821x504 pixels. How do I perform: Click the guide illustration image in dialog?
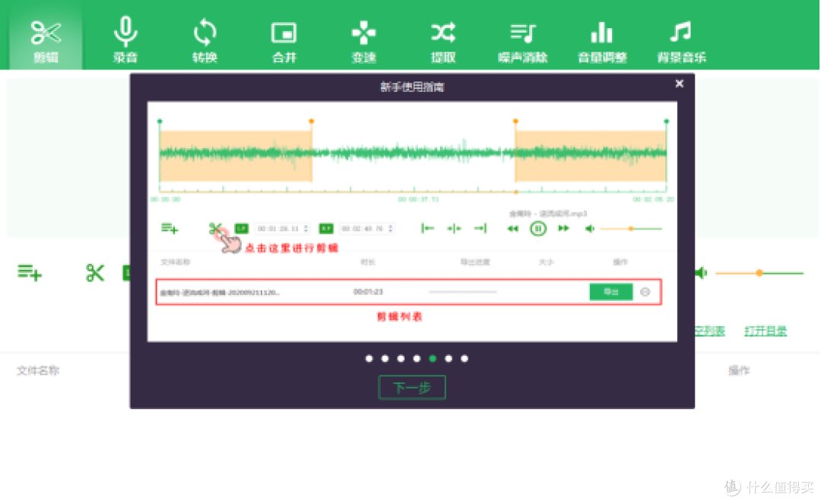pos(412,221)
